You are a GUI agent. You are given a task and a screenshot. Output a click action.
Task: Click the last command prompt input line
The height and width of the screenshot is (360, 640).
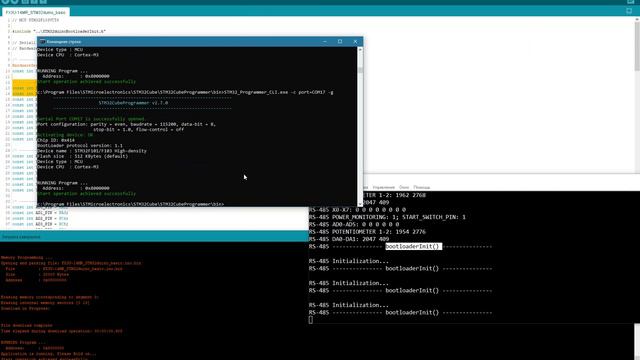(x=131, y=204)
